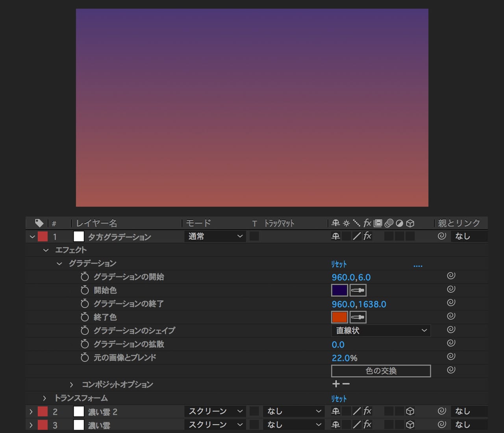Toggle the stopwatch for 元の画像とブレンド
Screen dimensions: 504x433
click(x=85, y=357)
